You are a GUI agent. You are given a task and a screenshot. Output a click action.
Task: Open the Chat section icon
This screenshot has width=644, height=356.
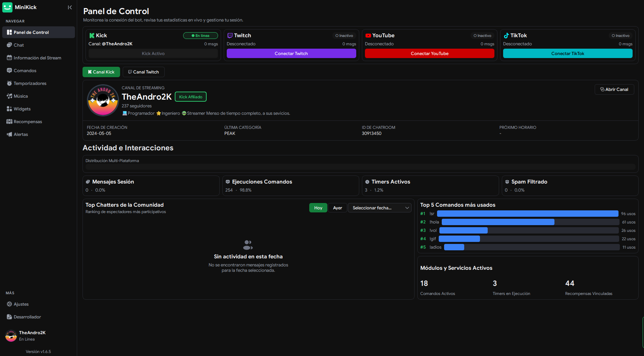coord(9,45)
